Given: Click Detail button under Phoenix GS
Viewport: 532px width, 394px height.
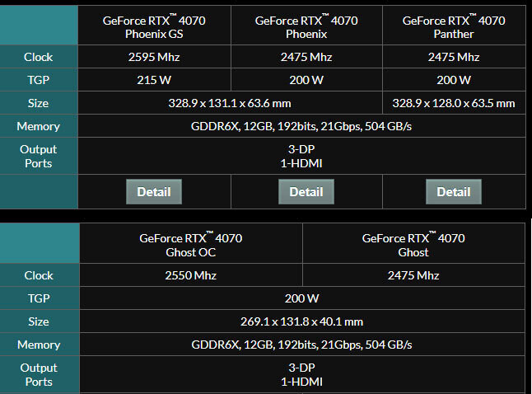Looking at the screenshot, I should pyautogui.click(x=153, y=191).
